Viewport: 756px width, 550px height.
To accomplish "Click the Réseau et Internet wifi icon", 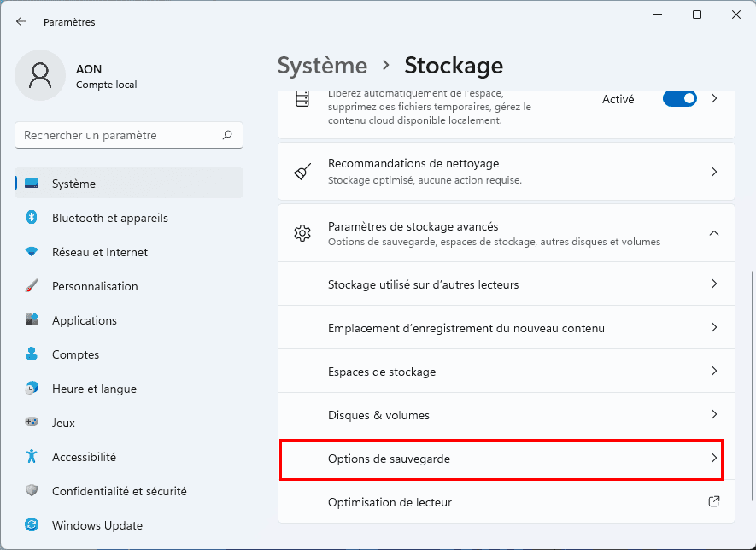I will tap(32, 252).
